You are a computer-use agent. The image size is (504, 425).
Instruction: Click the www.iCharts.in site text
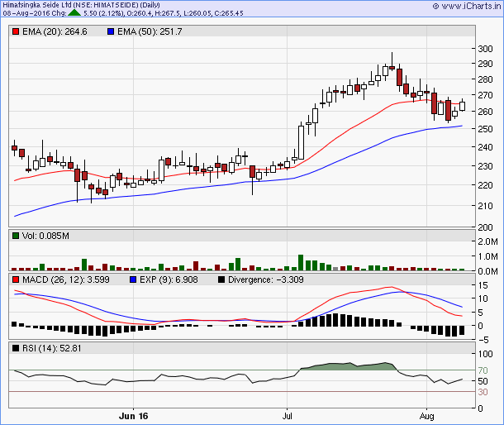pos(471,6)
